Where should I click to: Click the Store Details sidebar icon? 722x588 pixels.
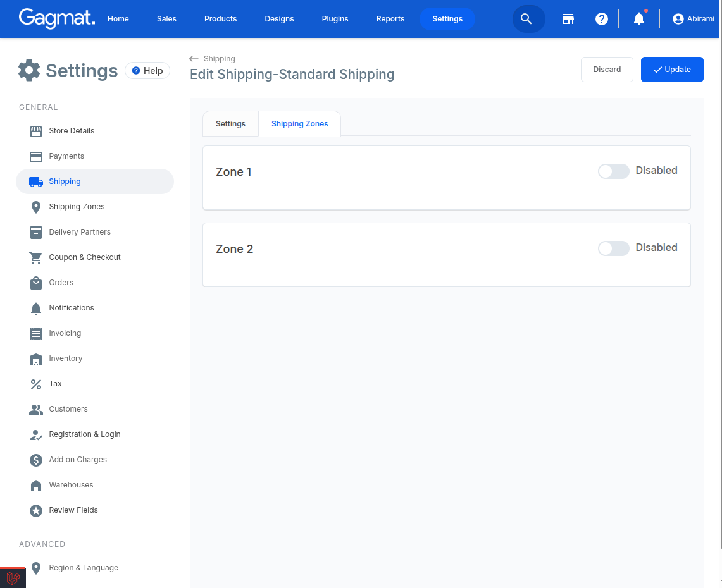36,131
